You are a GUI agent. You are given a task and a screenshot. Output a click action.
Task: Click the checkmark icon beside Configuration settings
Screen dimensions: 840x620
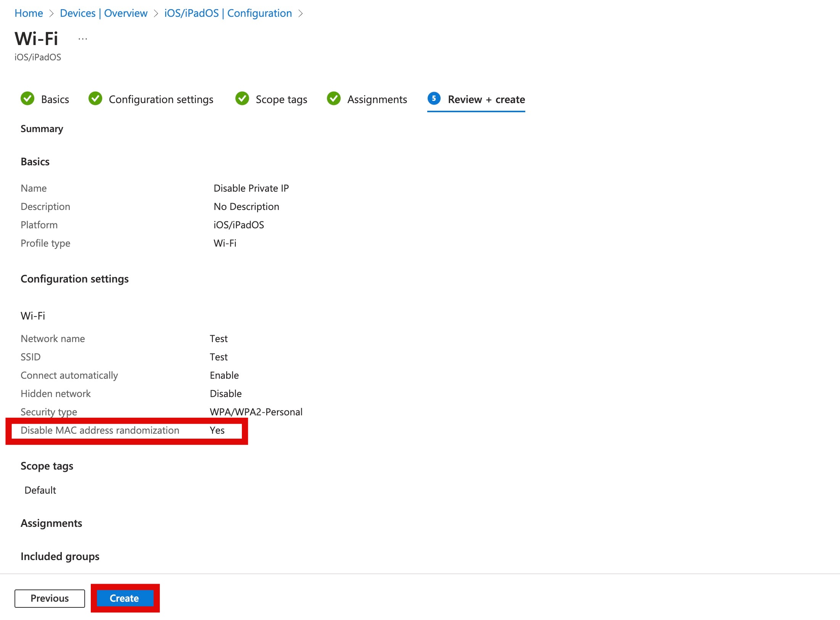pyautogui.click(x=95, y=98)
